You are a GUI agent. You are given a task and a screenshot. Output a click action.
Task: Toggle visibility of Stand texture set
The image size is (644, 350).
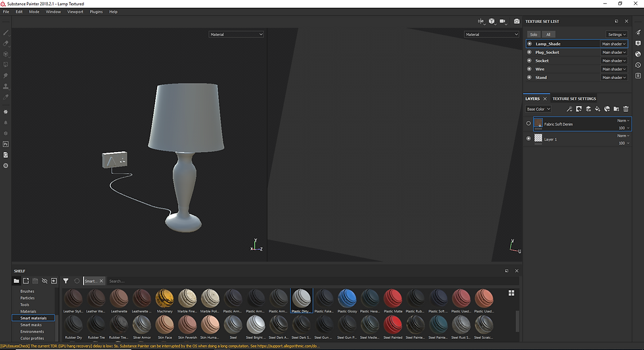[530, 78]
